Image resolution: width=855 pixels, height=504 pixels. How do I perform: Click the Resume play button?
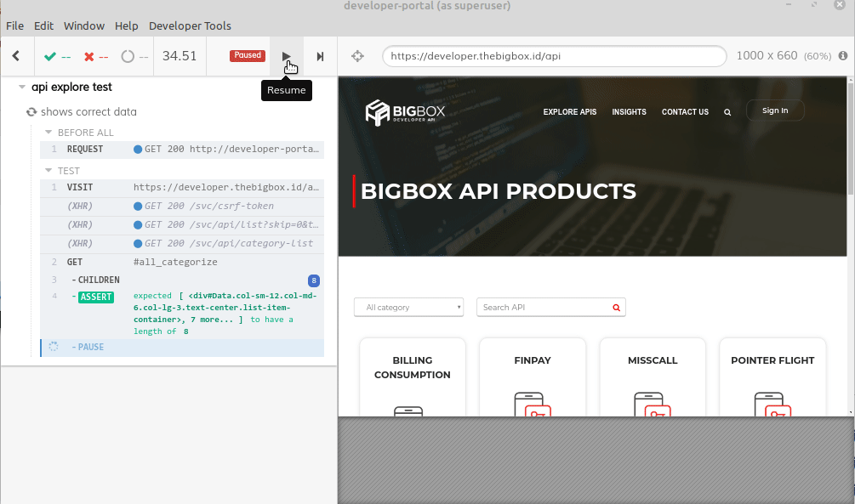(286, 56)
